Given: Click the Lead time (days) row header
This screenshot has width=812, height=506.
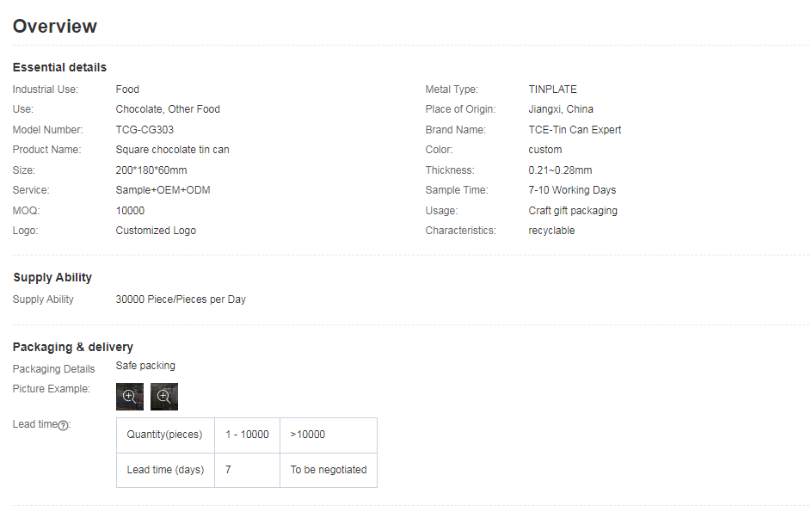Looking at the screenshot, I should [164, 470].
